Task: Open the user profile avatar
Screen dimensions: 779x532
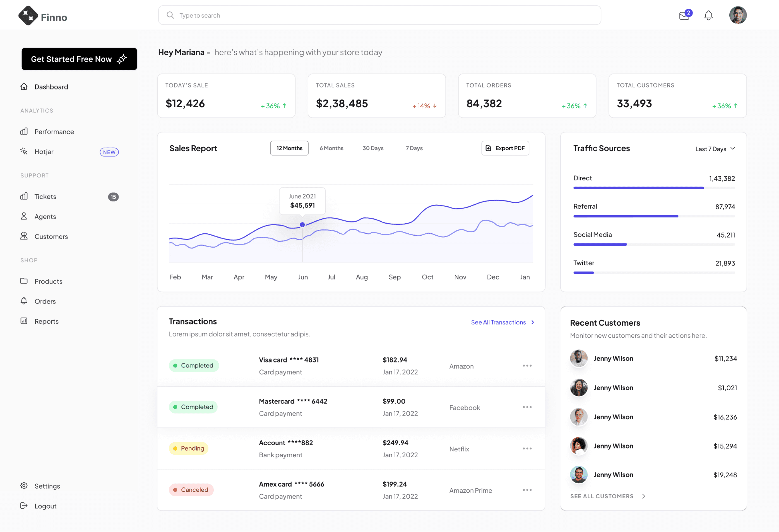Action: [x=738, y=15]
